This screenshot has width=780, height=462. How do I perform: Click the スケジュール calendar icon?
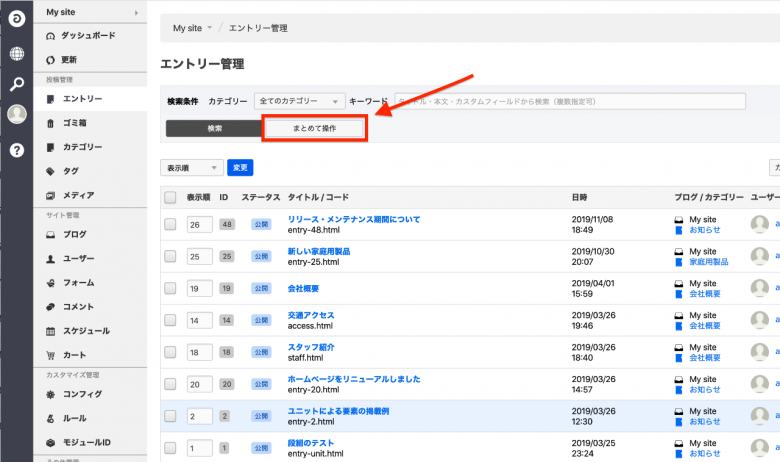[x=50, y=332]
